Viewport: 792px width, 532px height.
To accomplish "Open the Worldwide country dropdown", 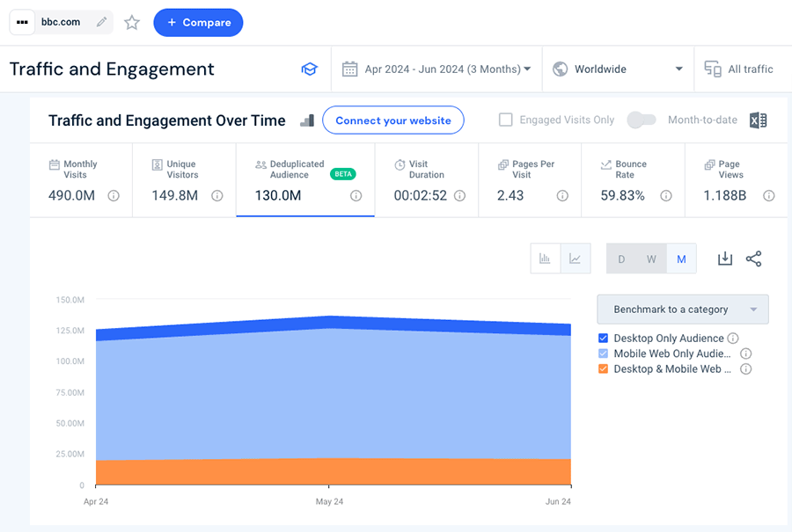I will click(x=619, y=69).
